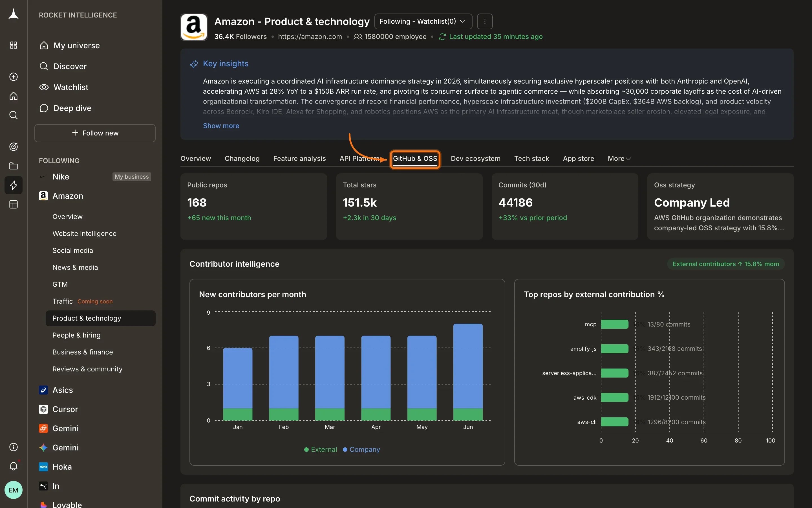Select Product & technology in sidebar
Image resolution: width=812 pixels, height=508 pixels.
click(101, 318)
